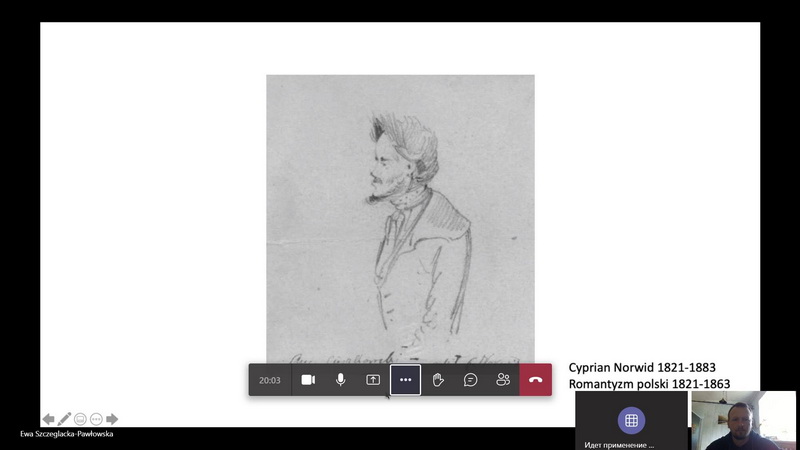Viewport: 800px width, 450px height.
Task: Click the meeting duration timer 20:03
Action: (x=270, y=380)
